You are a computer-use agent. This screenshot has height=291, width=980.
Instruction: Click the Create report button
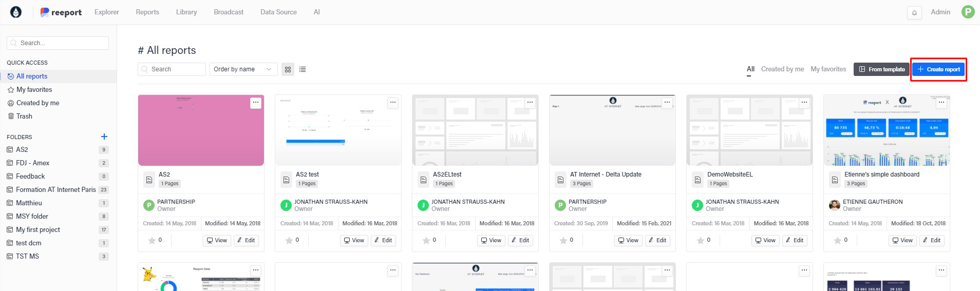pos(938,69)
